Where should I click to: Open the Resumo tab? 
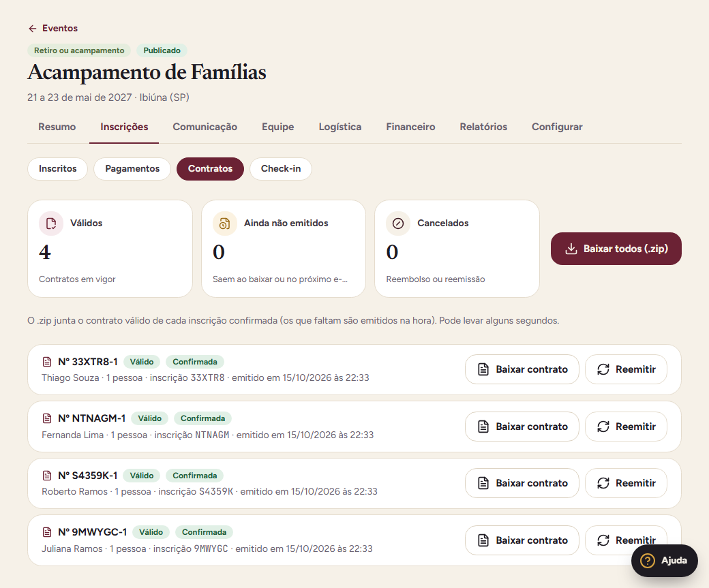click(x=57, y=127)
